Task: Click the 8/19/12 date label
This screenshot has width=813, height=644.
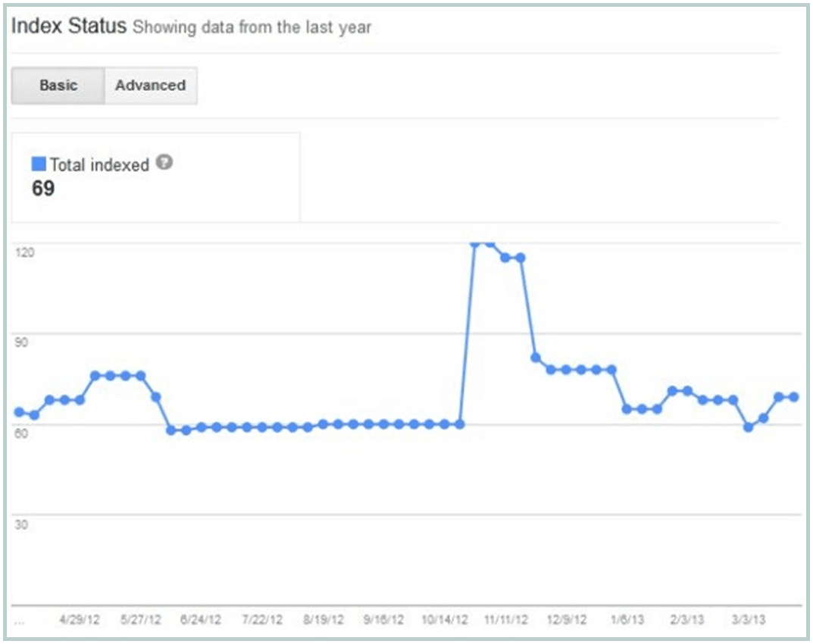Action: tap(323, 620)
